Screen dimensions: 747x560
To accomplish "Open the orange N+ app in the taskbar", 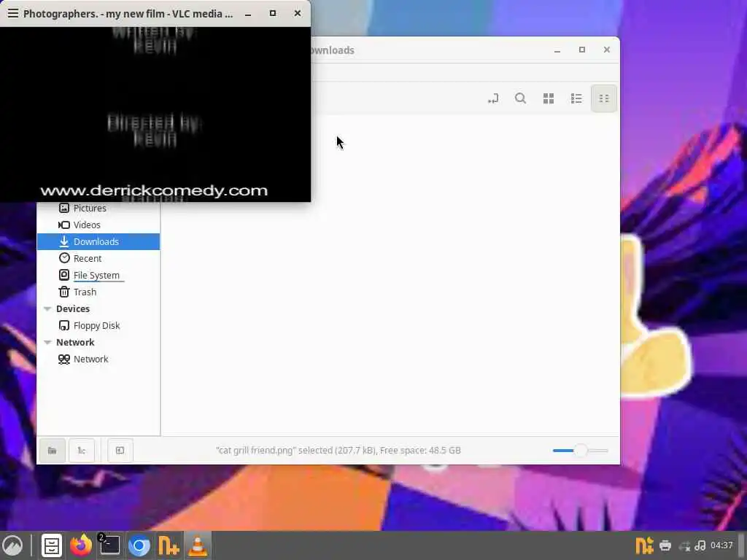I will click(x=169, y=545).
